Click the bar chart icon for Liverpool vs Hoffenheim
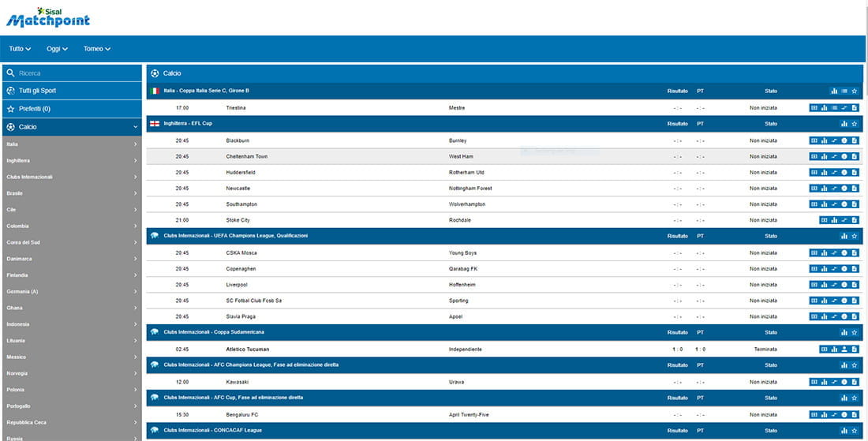This screenshot has width=868, height=441. [825, 285]
